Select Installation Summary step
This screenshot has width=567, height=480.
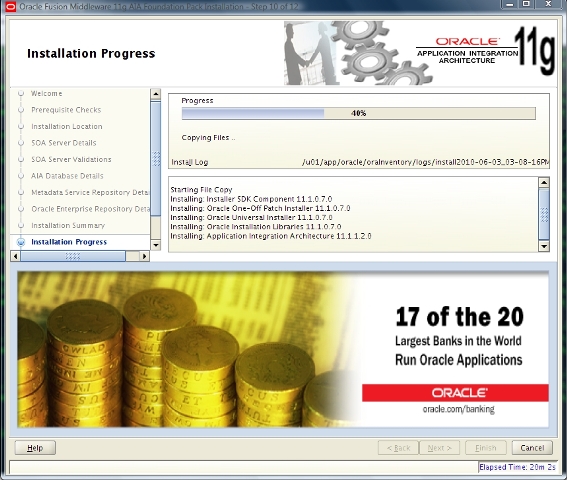click(68, 225)
